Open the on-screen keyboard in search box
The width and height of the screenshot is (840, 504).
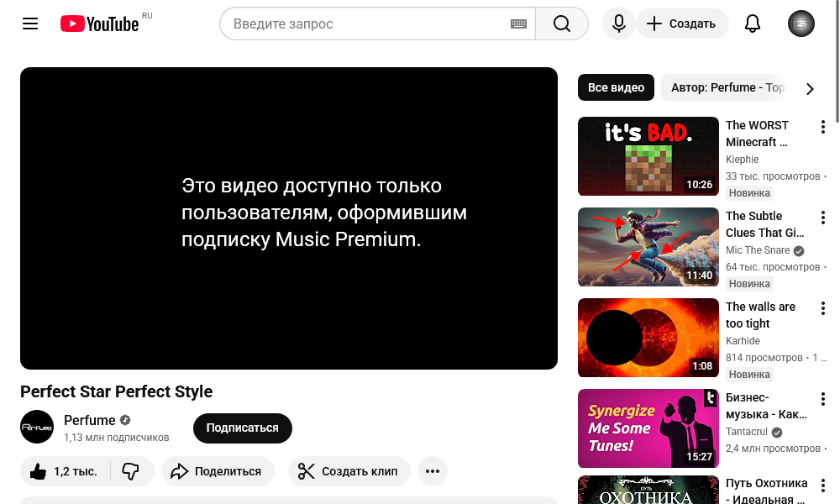518,24
